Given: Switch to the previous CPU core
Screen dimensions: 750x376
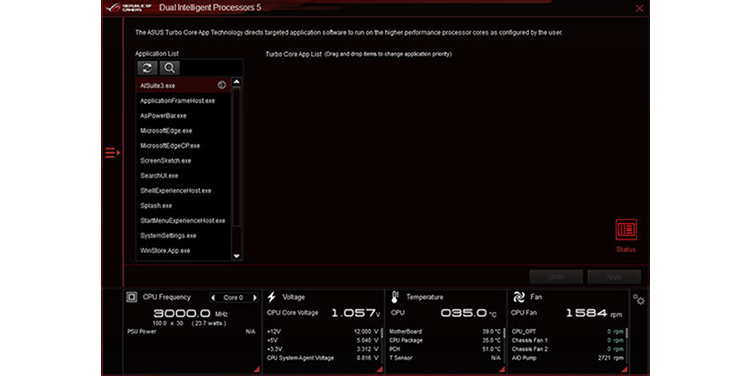Looking at the screenshot, I should [213, 298].
